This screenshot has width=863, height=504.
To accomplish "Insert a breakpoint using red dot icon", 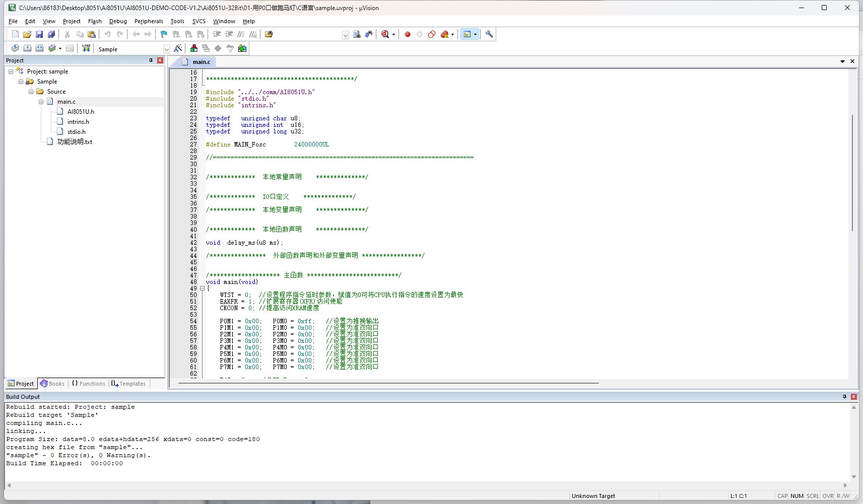I will (x=408, y=34).
